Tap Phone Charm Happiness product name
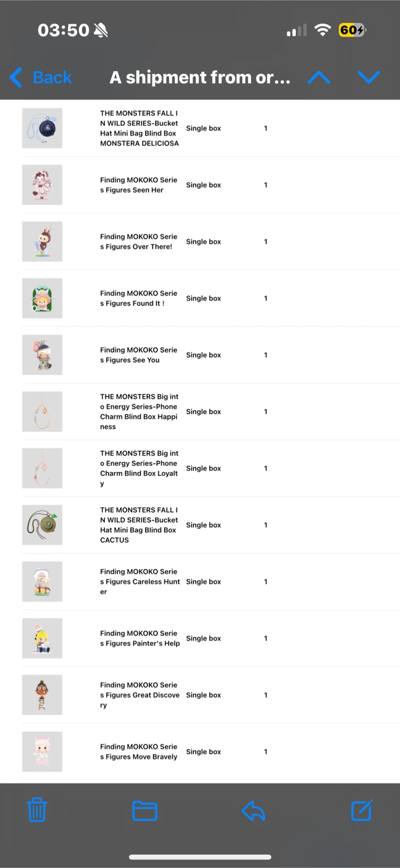Screen dimensions: 400x868 tap(139, 412)
